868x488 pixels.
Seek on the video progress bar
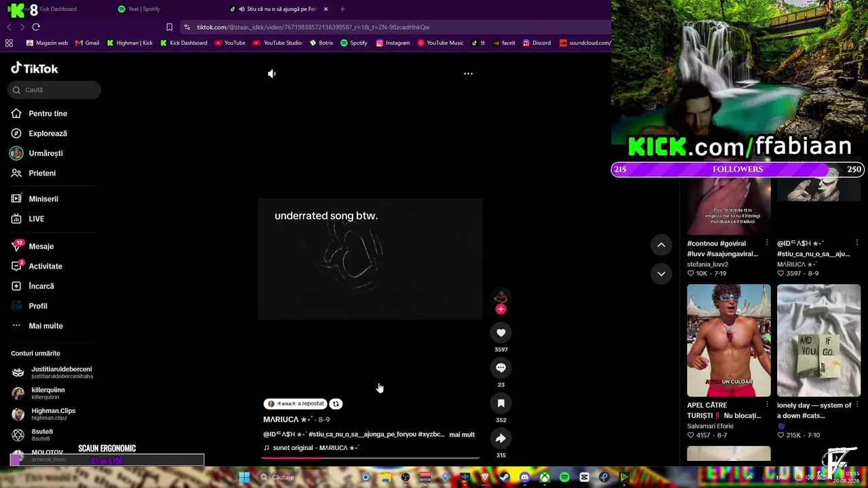pos(370,457)
